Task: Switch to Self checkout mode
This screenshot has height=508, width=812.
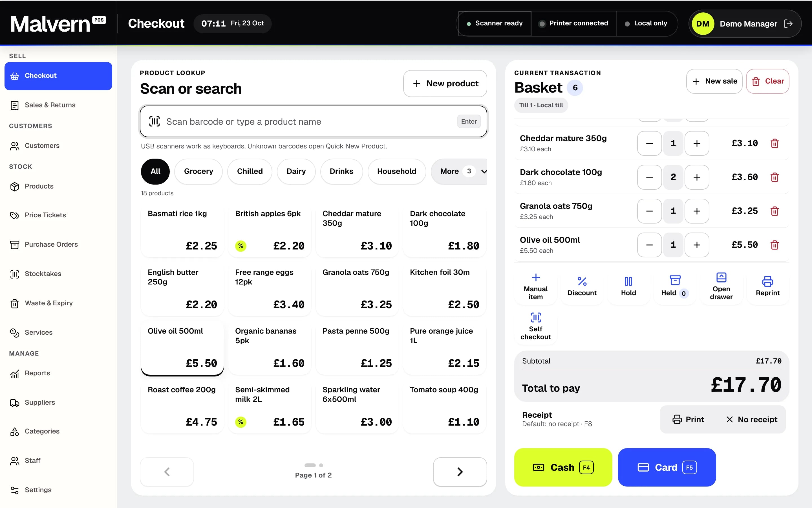Action: click(535, 327)
